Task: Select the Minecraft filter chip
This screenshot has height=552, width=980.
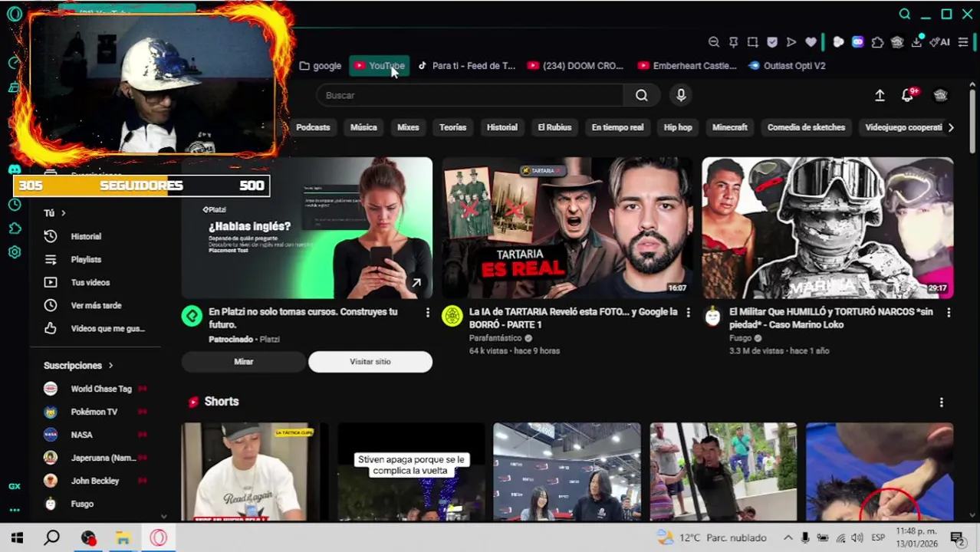Action: (730, 127)
